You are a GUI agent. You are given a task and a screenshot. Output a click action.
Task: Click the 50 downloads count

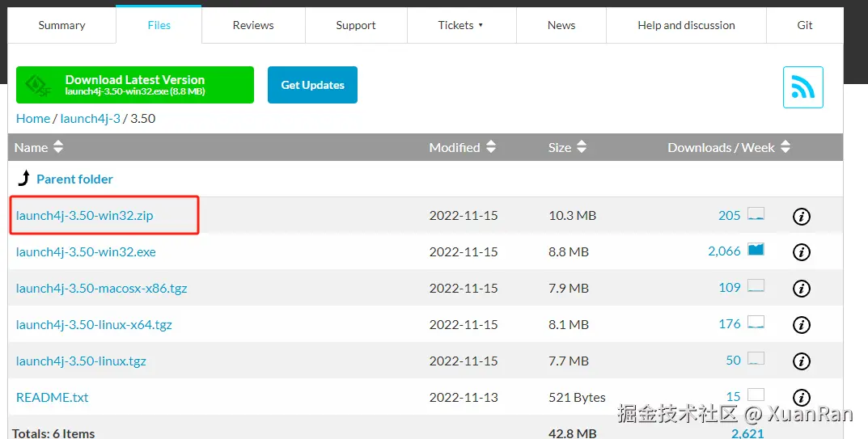tap(733, 361)
